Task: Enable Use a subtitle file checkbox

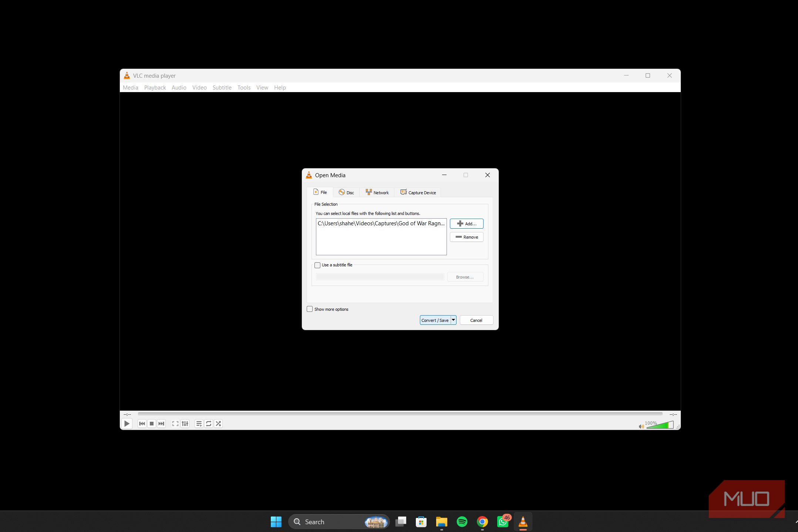Action: [317, 265]
